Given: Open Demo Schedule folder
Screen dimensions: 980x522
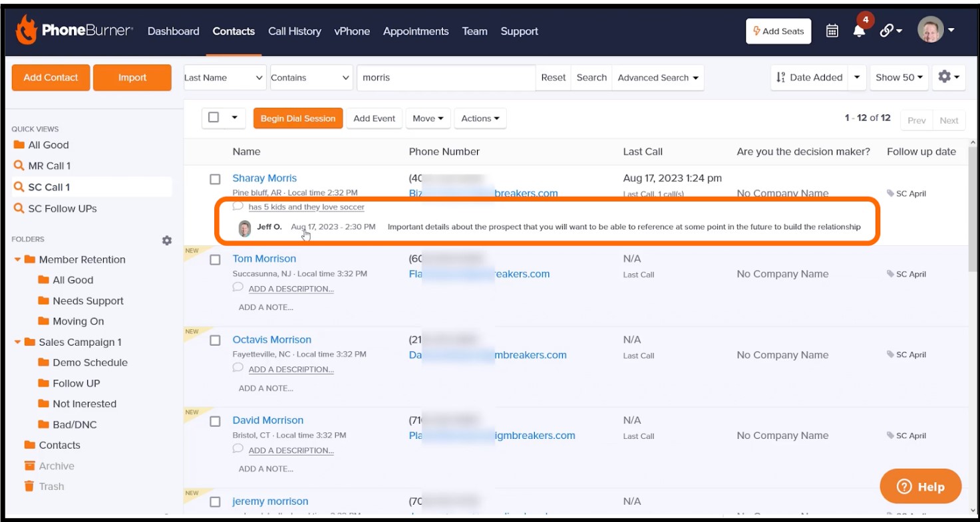Looking at the screenshot, I should click(82, 362).
